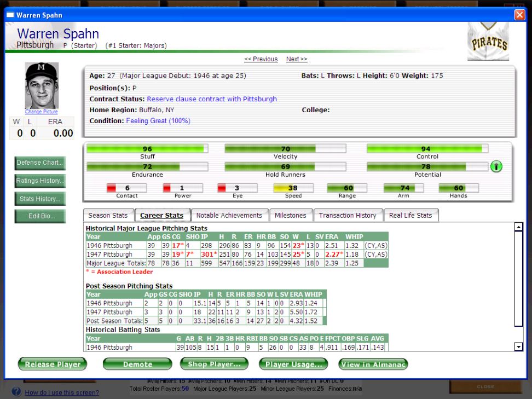532x399 pixels.
Task: Click the Ratings History button
Action: point(40,181)
